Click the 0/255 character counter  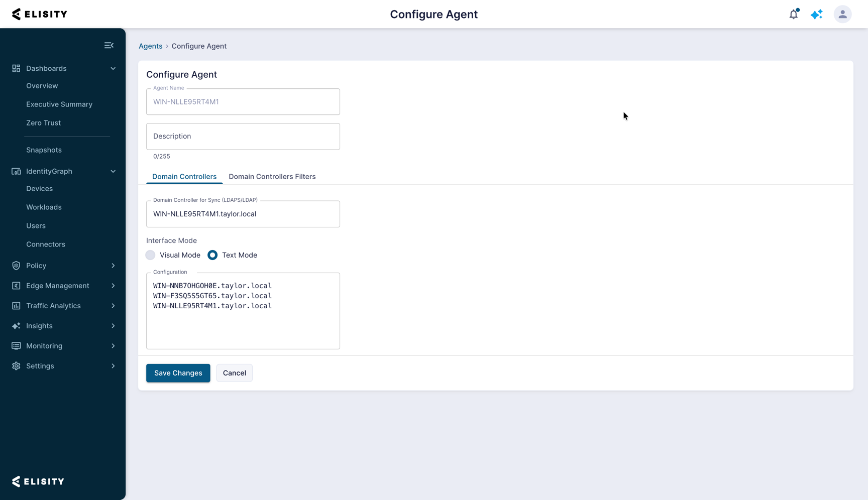(x=162, y=157)
